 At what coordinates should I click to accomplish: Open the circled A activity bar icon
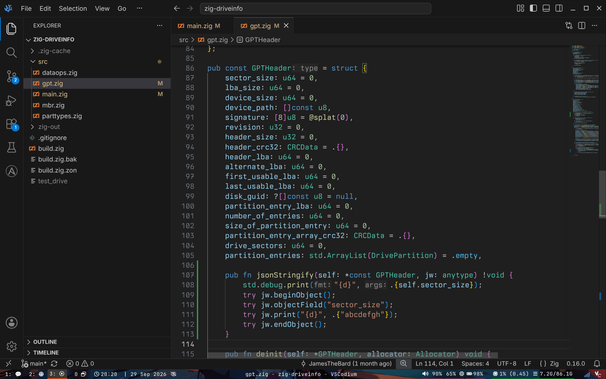click(x=11, y=171)
